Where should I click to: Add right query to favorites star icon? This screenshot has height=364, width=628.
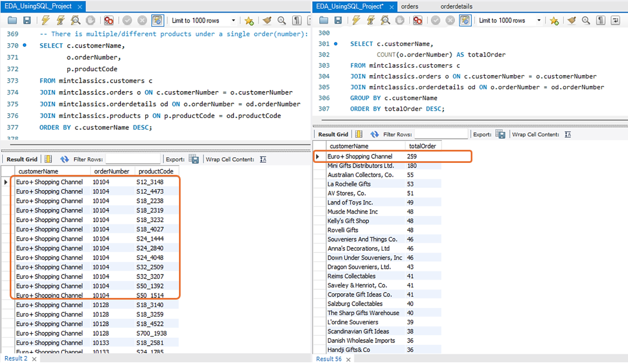point(554,21)
